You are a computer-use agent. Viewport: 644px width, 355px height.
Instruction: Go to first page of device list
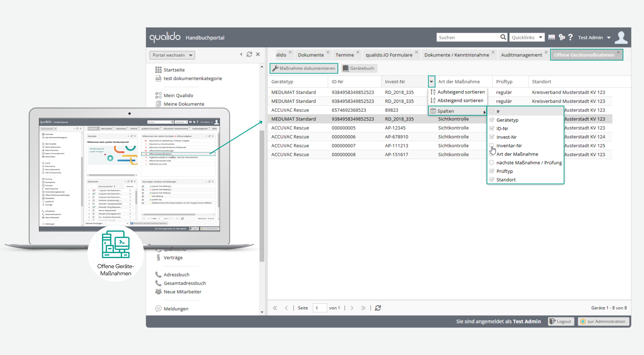275,308
